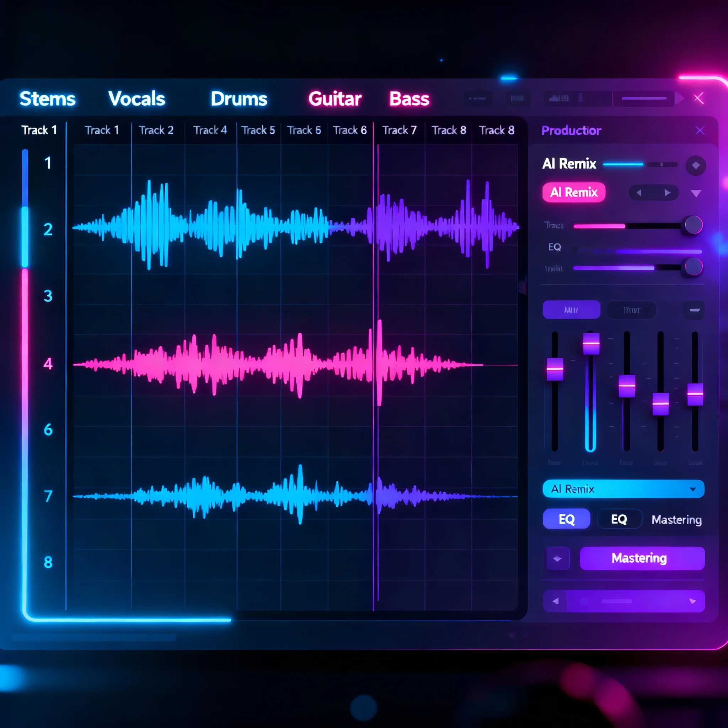Close the Production panel with its X
The image size is (728, 728).
[700, 131]
